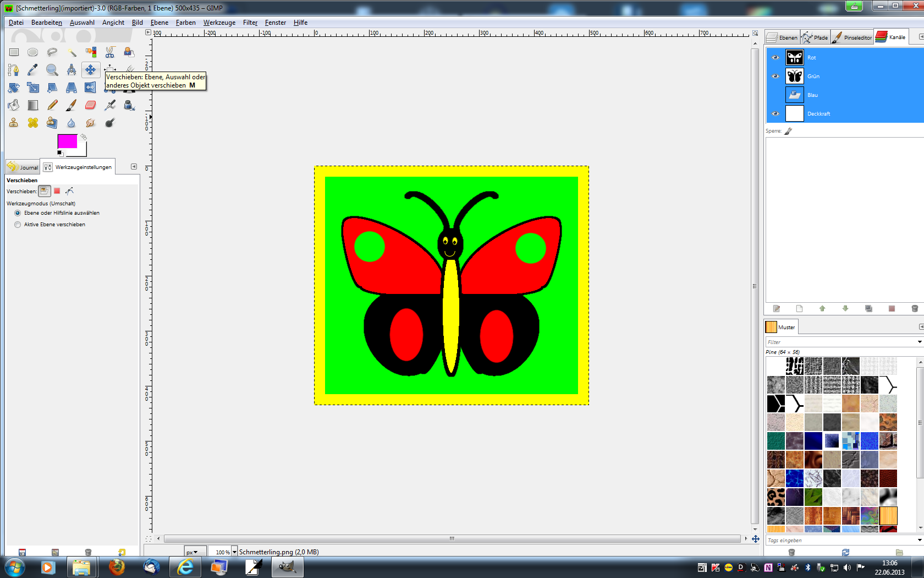Select the Bucket Fill tool

click(14, 105)
